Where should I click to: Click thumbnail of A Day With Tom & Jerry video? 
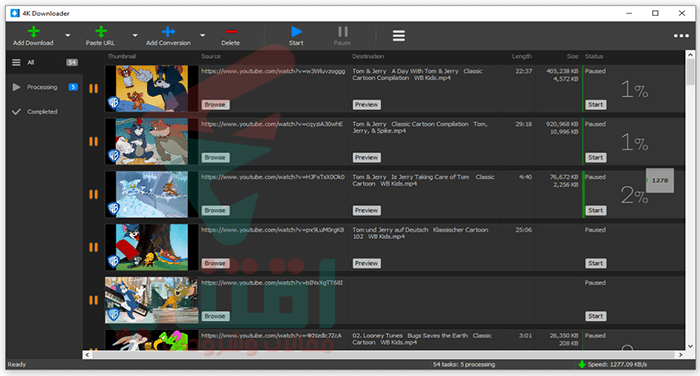click(151, 88)
